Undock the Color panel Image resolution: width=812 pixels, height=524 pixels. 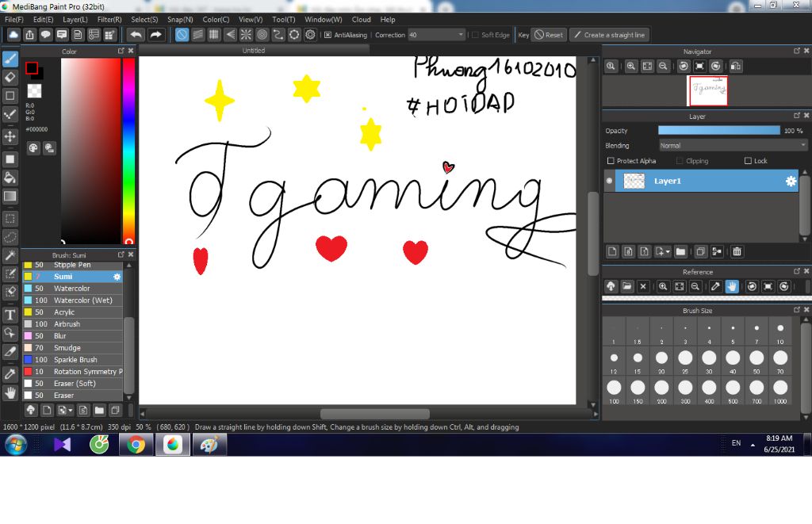[x=121, y=51]
